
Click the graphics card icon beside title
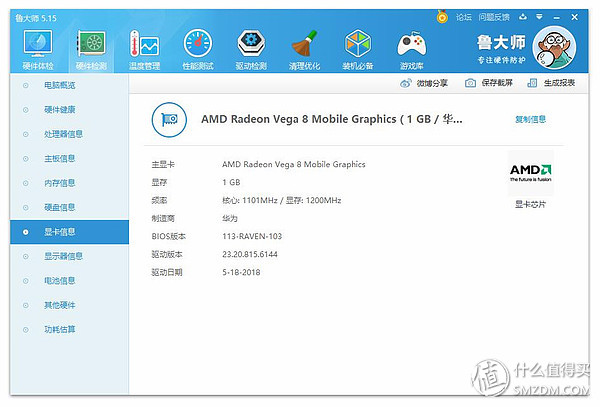[x=169, y=120]
